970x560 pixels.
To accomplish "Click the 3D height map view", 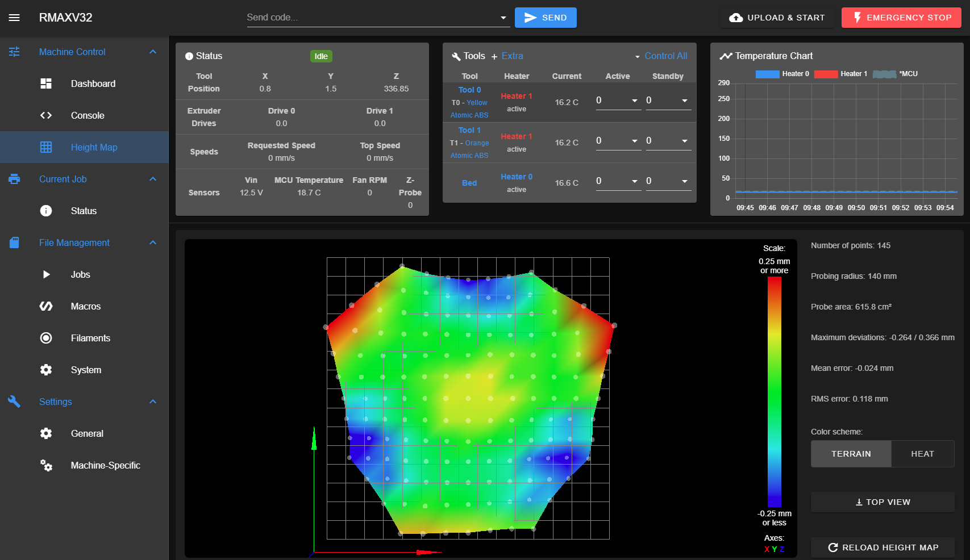I will pos(491,398).
